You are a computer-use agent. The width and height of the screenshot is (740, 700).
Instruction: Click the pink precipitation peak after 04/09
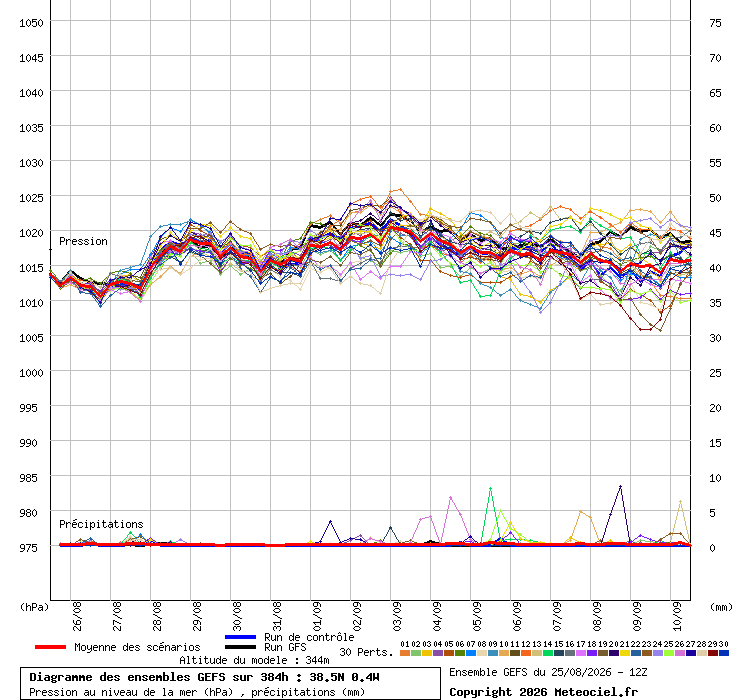tap(451, 498)
